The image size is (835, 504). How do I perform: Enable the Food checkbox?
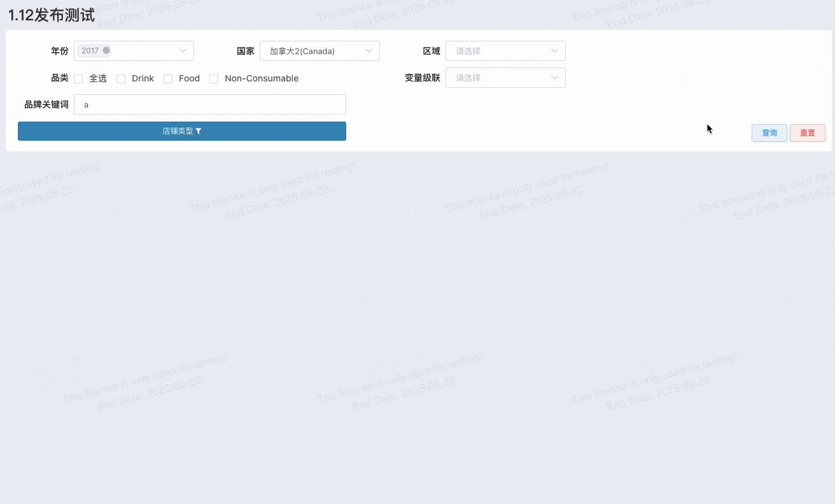(168, 79)
